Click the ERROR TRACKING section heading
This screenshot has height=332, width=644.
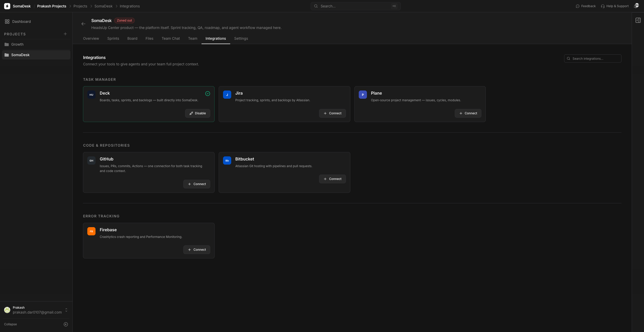click(101, 216)
